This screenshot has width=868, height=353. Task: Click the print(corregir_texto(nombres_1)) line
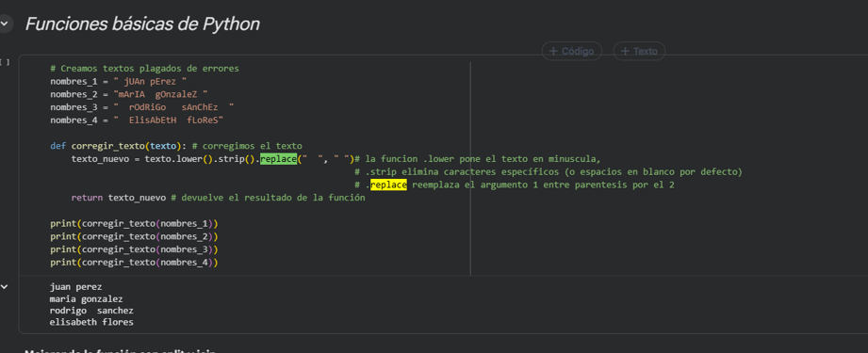click(x=134, y=224)
